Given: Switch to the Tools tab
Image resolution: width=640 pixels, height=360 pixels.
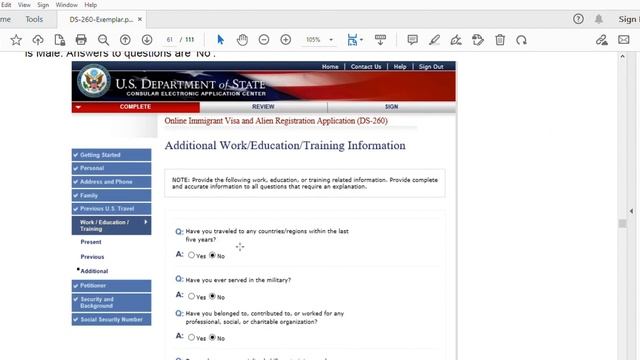Looking at the screenshot, I should click(x=34, y=19).
